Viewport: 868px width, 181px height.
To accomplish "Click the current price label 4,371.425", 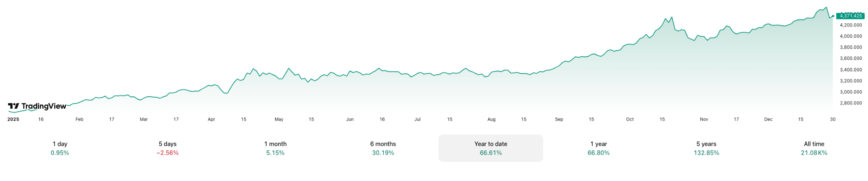I will [x=851, y=16].
